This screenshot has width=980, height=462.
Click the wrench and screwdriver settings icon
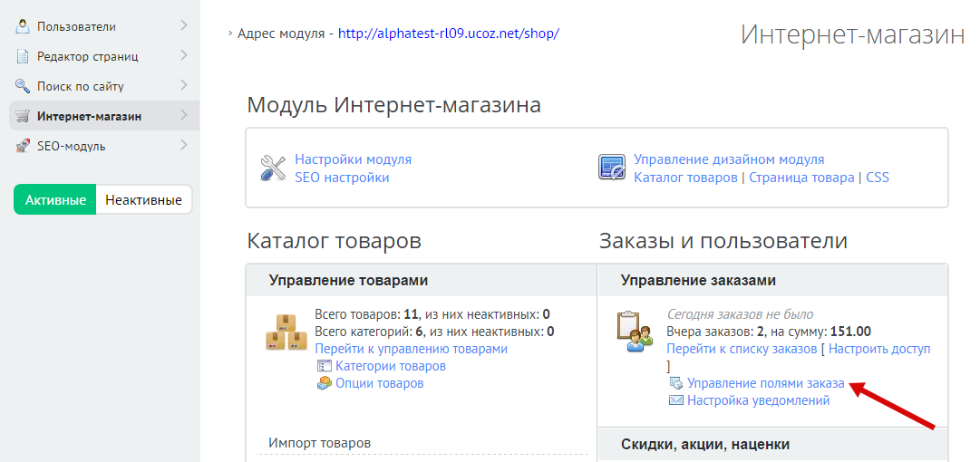[273, 168]
